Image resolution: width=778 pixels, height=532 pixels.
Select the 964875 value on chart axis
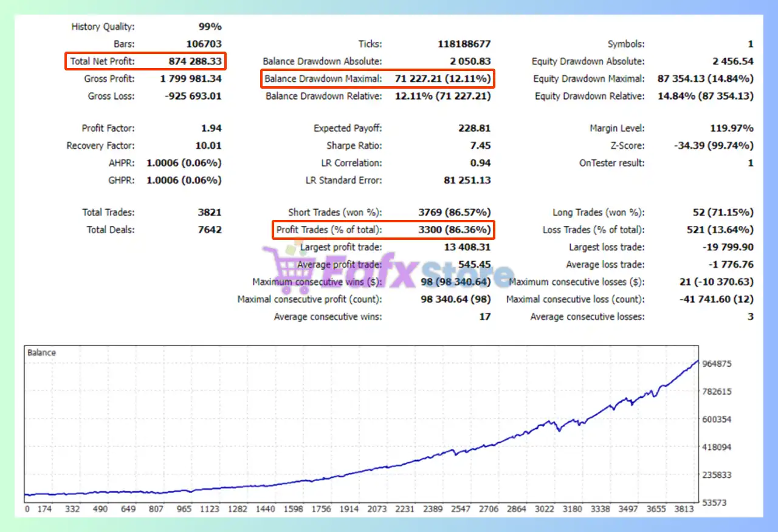pyautogui.click(x=716, y=364)
